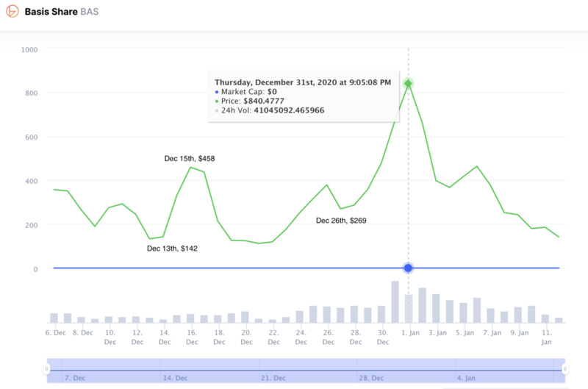Click the 7. Jan x-axis label

pyautogui.click(x=492, y=332)
